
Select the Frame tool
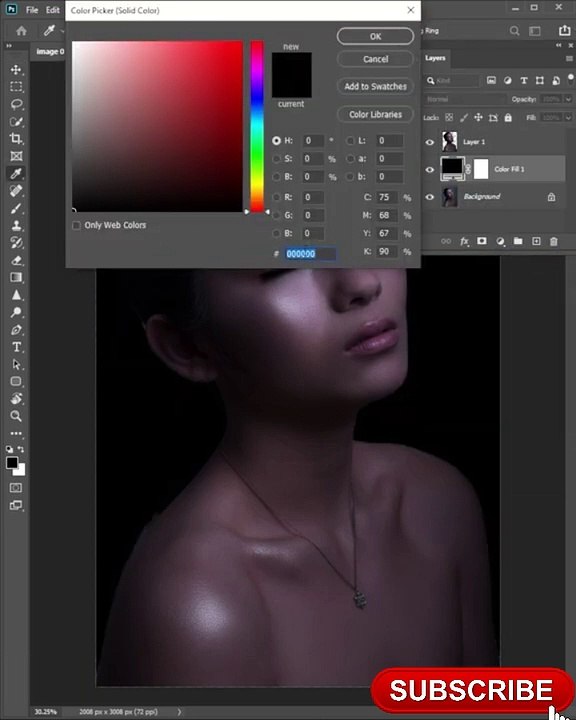click(x=16, y=156)
